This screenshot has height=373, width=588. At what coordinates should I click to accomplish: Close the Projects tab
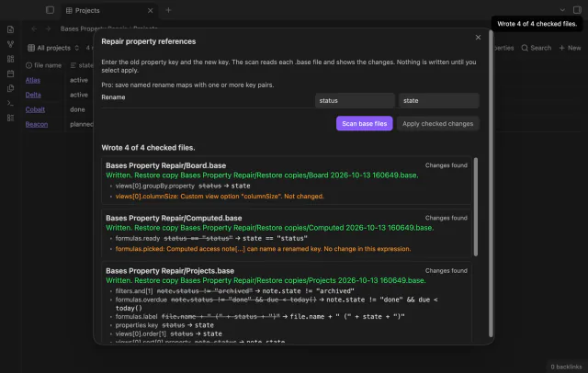pyautogui.click(x=150, y=10)
